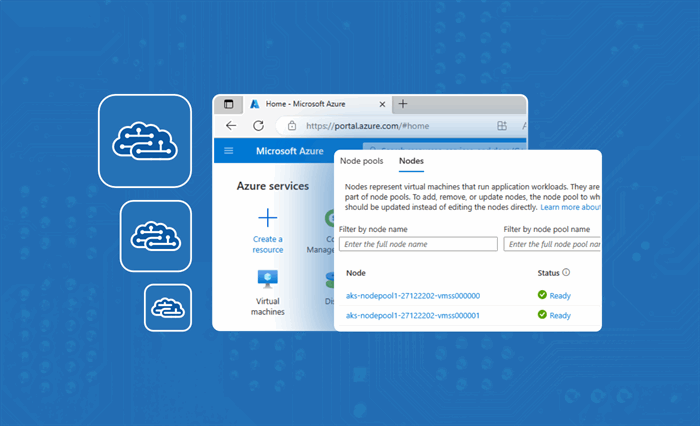
Task: Open node aks-nodepool1-27122202-vmss000000
Action: 413,296
